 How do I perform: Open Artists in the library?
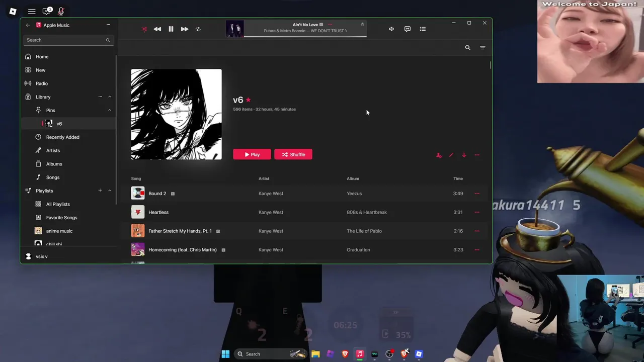[x=68, y=150]
